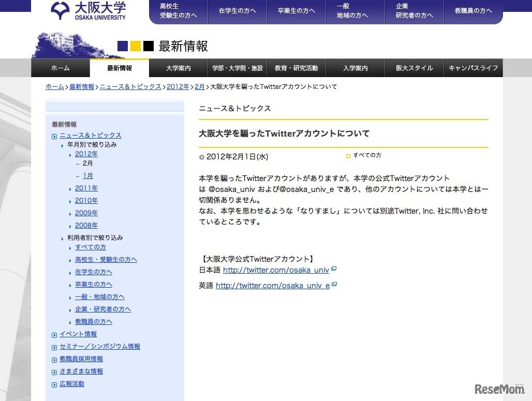Viewport: 532px width, 401px height.
Task: Select 1月 under the 2012年 archive
Action: click(87, 176)
